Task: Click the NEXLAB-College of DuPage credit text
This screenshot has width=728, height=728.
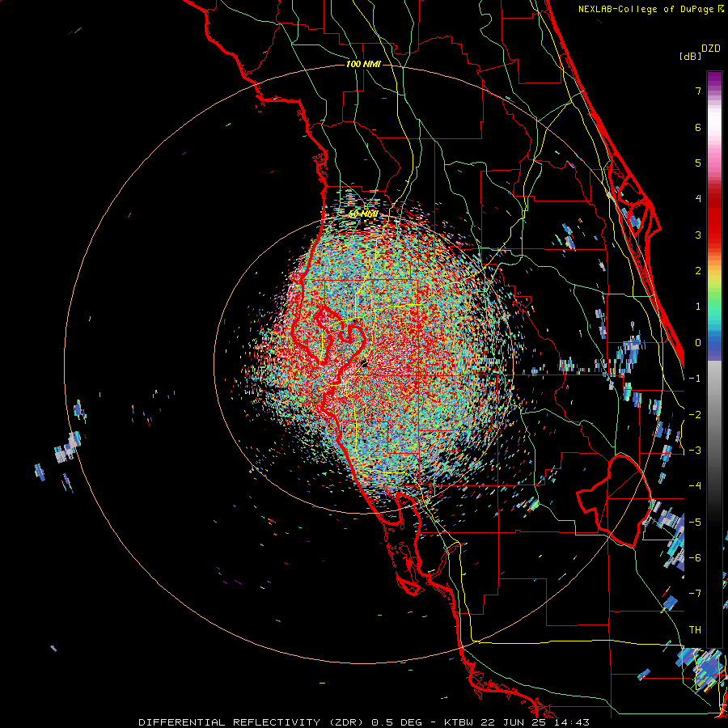Action: coord(650,9)
